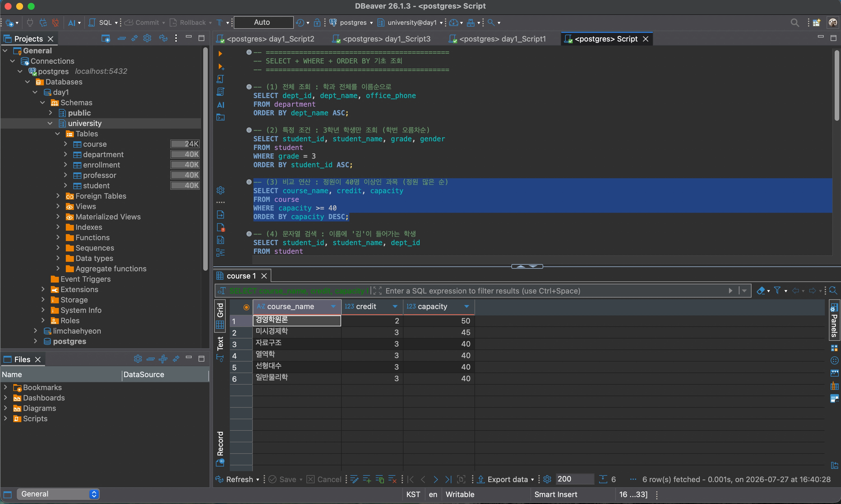This screenshot has height=504, width=841.
Task: Expand the department table node
Action: pos(66,155)
